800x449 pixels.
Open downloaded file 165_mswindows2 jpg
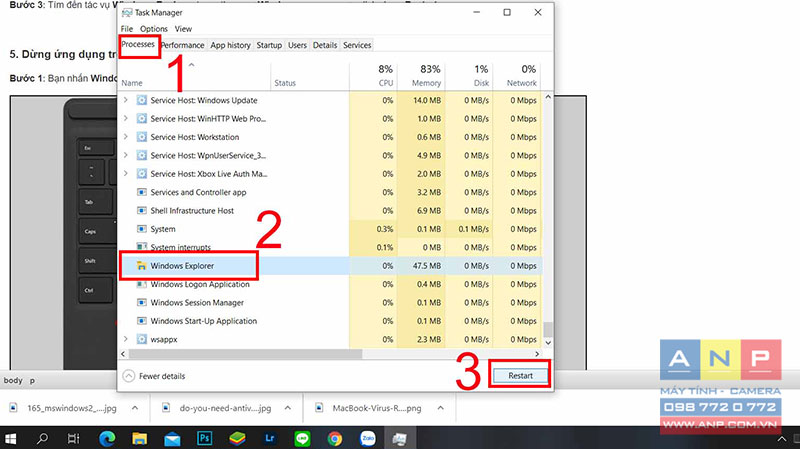point(64,408)
